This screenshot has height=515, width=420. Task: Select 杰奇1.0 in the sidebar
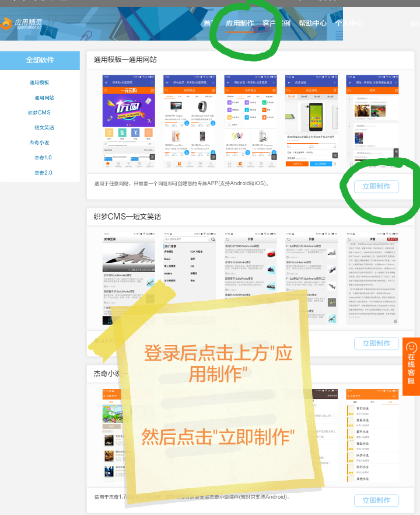[x=43, y=158]
